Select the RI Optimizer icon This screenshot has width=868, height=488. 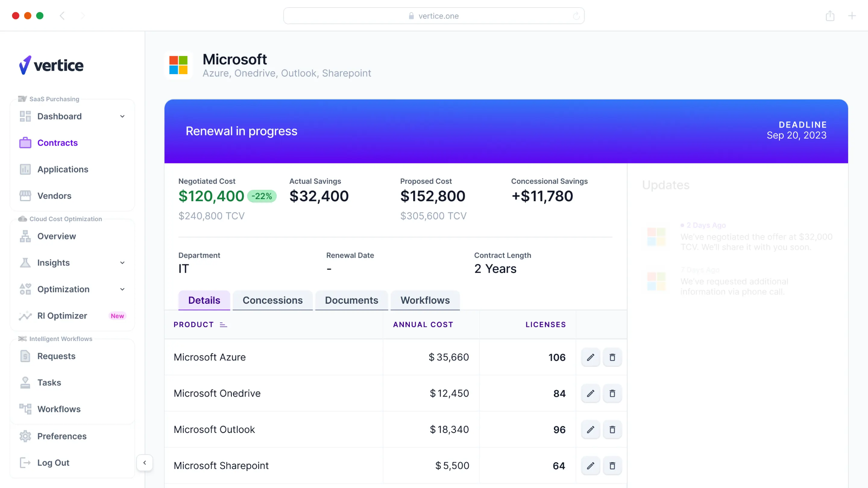(x=25, y=316)
